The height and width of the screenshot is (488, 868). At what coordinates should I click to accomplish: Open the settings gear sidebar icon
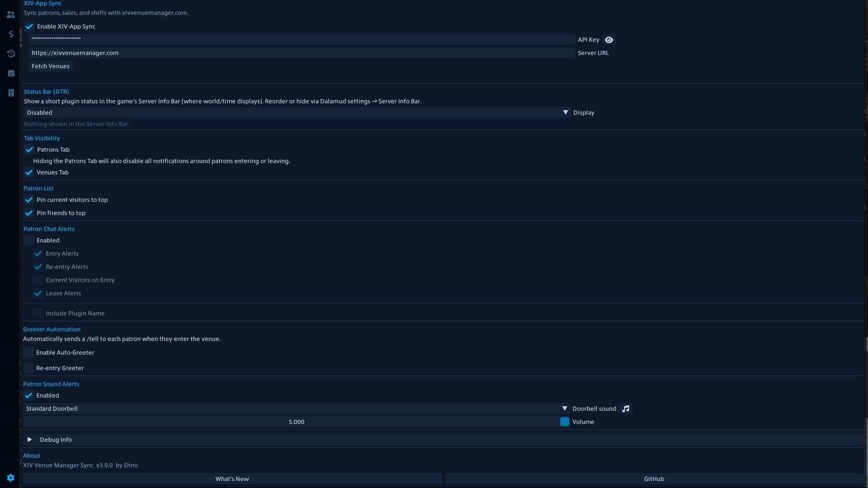pyautogui.click(x=11, y=478)
